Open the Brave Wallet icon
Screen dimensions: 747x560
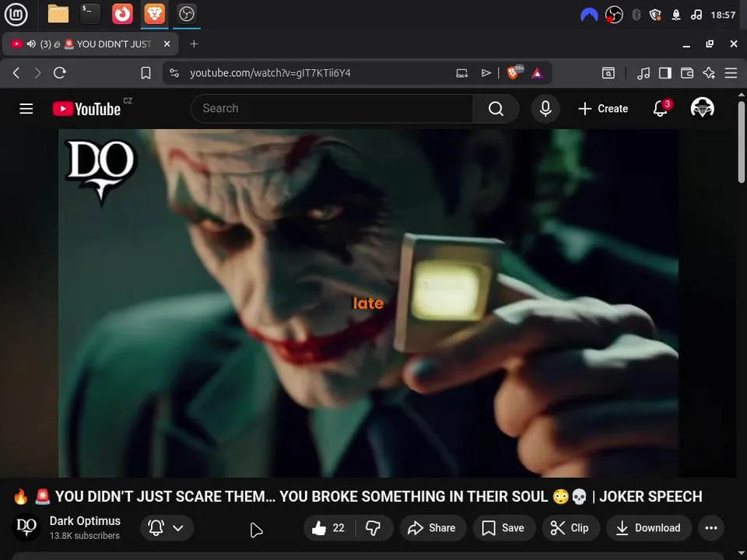687,73
